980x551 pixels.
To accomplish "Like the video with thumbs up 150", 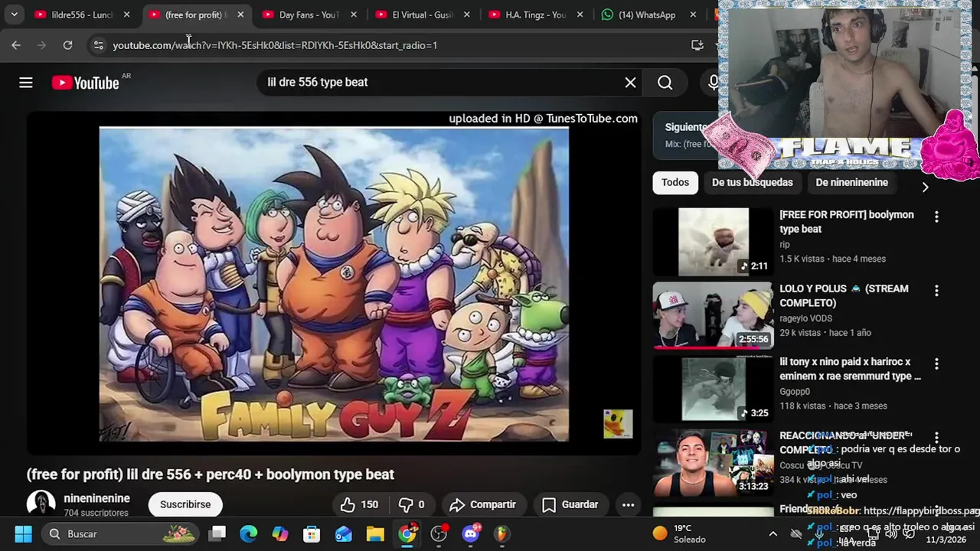I will (x=359, y=504).
